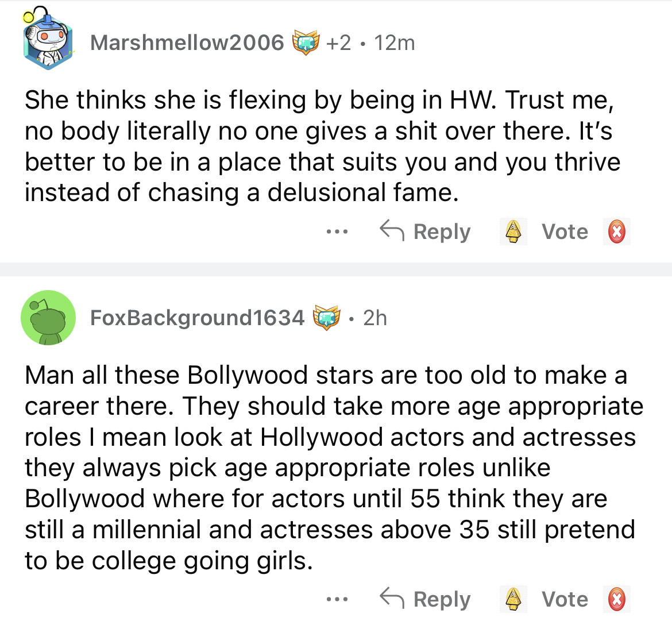Tap Marshmellow2006's robot avatar
The width and height of the screenshot is (672, 625).
(x=48, y=44)
